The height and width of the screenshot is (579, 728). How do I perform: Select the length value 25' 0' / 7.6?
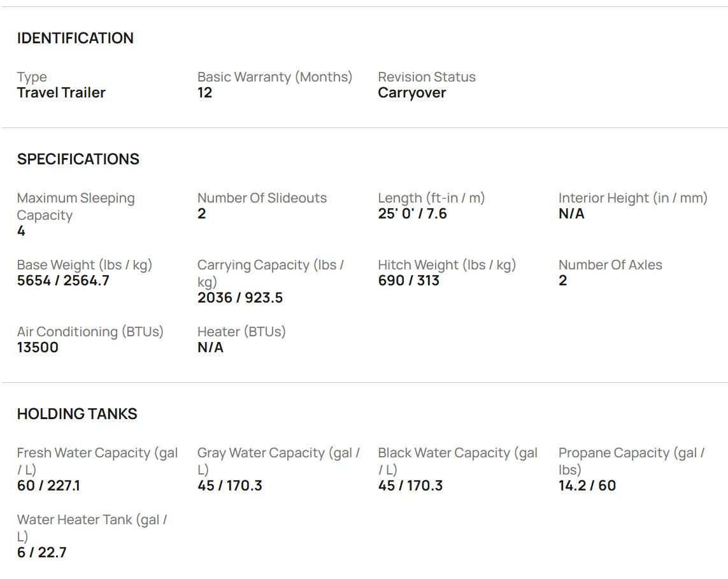[x=412, y=214]
